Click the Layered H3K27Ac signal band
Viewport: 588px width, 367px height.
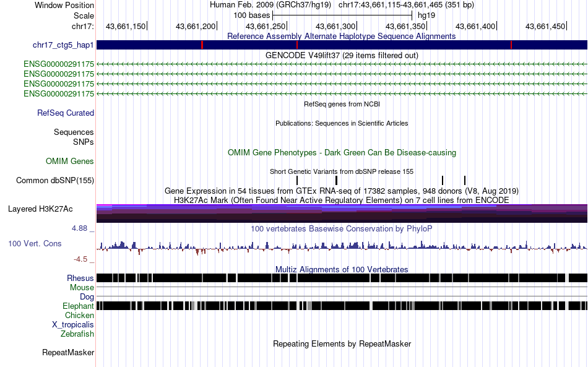[342, 214]
